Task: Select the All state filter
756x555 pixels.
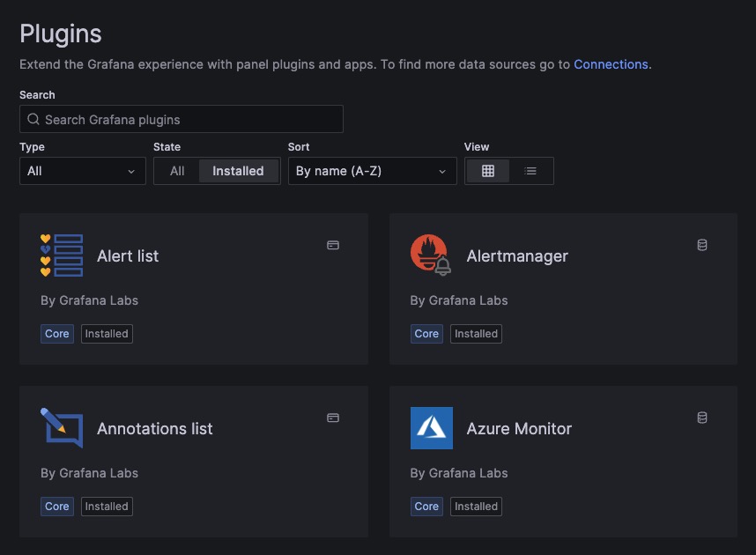Action: pos(177,171)
